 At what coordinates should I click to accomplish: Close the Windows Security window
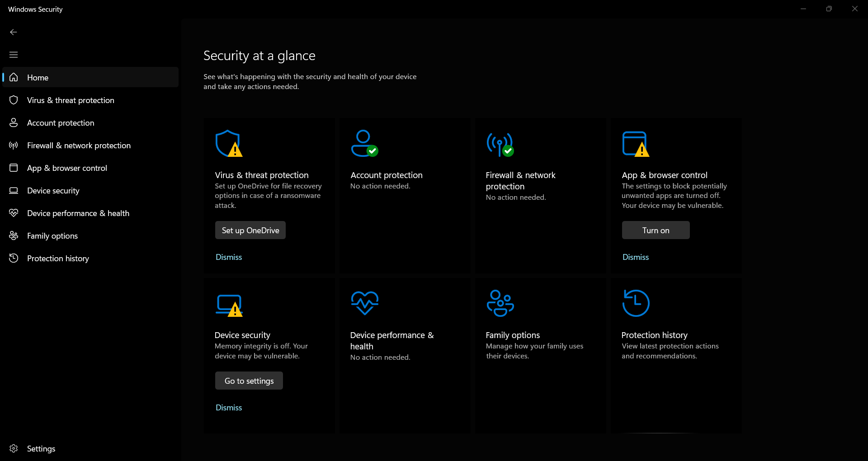[x=854, y=9]
